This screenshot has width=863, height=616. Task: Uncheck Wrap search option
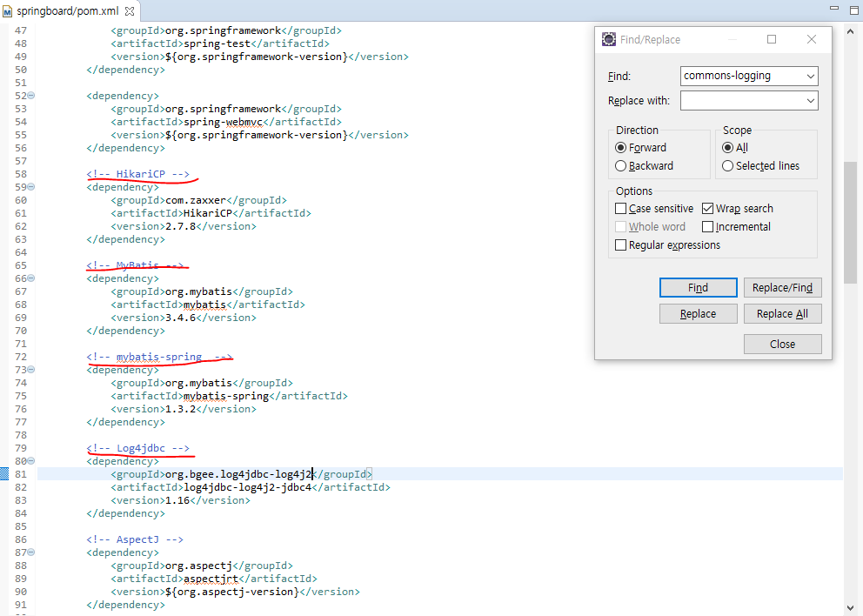(x=708, y=209)
